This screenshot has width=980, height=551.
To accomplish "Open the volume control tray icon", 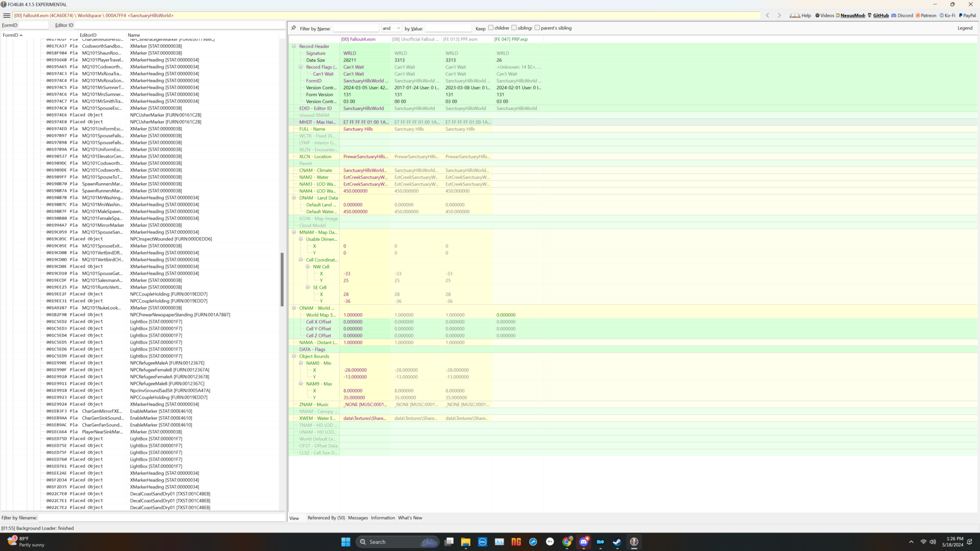I will click(933, 542).
